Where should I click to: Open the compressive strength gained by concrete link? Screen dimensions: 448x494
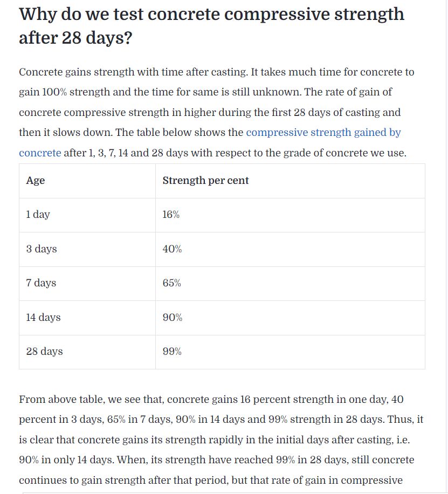[323, 132]
